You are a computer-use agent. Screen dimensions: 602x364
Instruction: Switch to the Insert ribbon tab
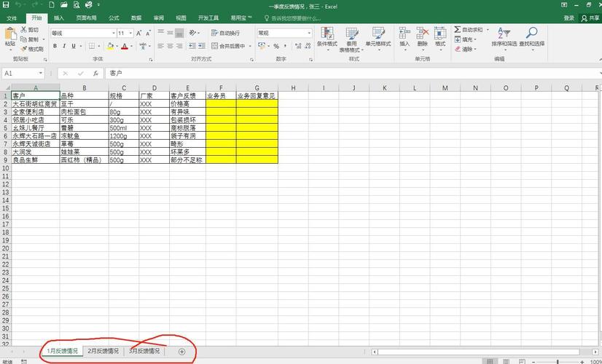coord(59,18)
